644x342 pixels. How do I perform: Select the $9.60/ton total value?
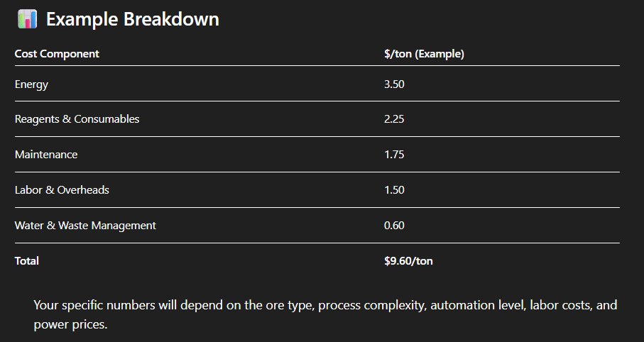coord(408,261)
